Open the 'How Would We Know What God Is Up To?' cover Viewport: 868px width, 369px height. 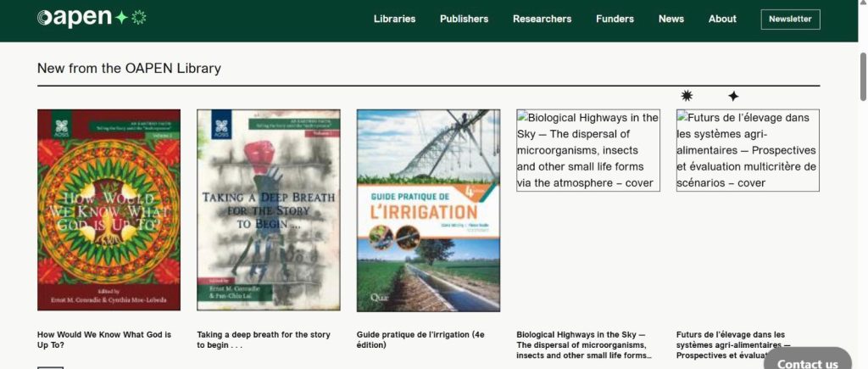coord(108,210)
